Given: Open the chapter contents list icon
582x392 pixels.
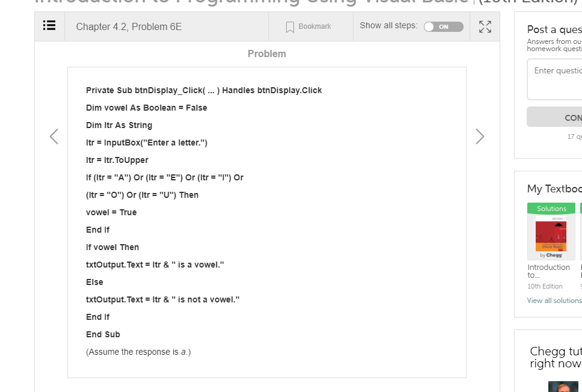Looking at the screenshot, I should 49,26.
